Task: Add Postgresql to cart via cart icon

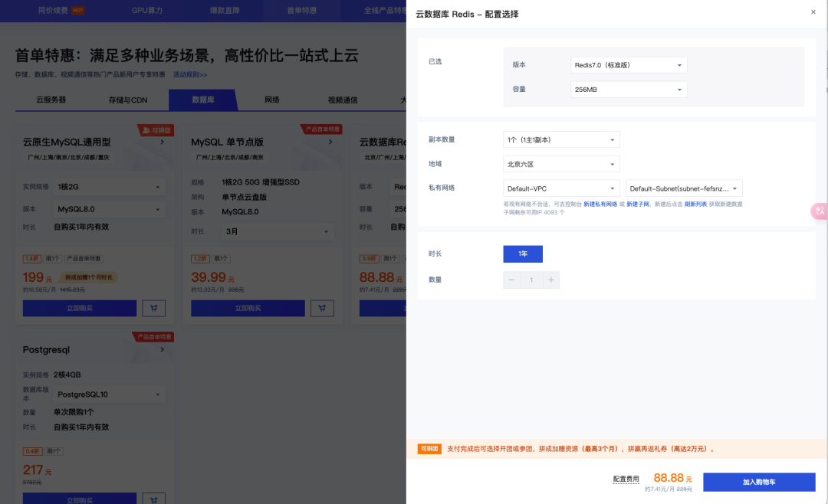Action: pyautogui.click(x=153, y=499)
